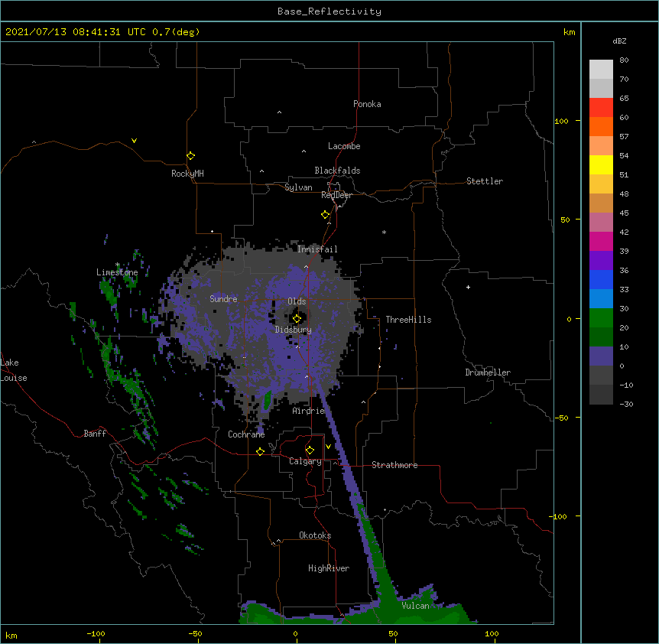The width and height of the screenshot is (659, 644).
Task: Select the blue 33-36 dBZ legend swatch
Action: point(601,279)
